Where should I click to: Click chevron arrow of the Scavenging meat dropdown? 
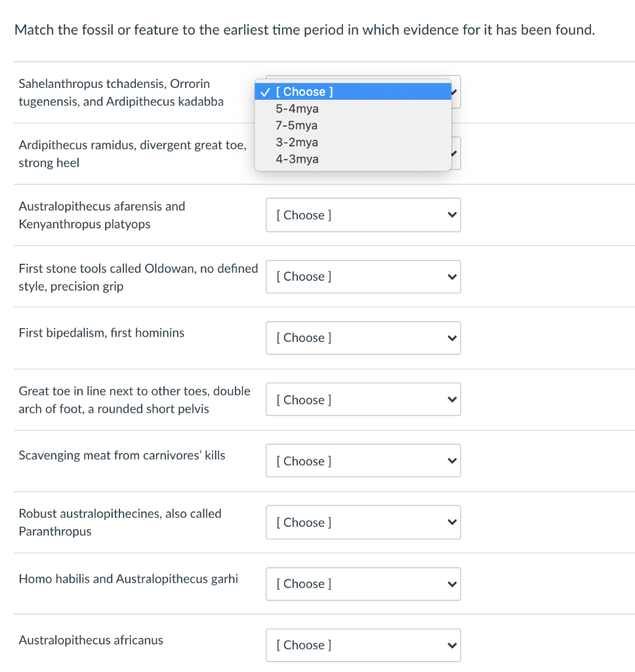pos(451,461)
